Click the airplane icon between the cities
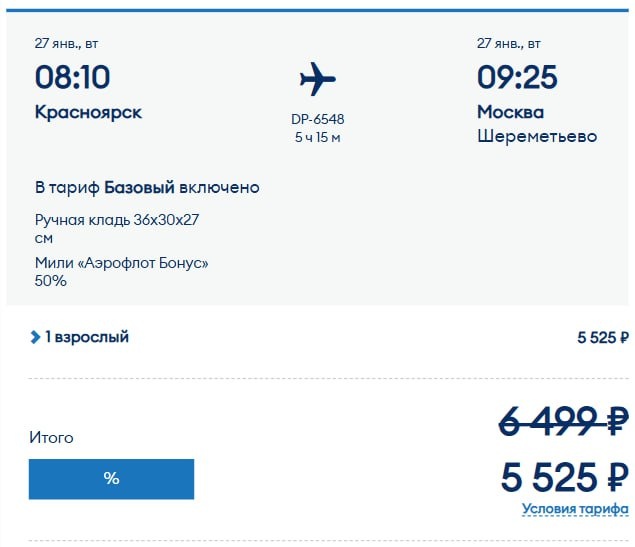The image size is (635, 547). pyautogui.click(x=318, y=79)
